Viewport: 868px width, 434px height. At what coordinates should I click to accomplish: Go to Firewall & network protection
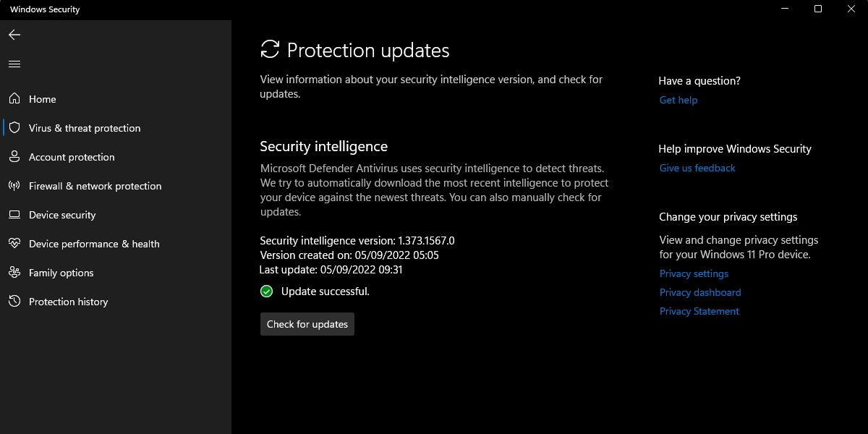[x=95, y=186]
